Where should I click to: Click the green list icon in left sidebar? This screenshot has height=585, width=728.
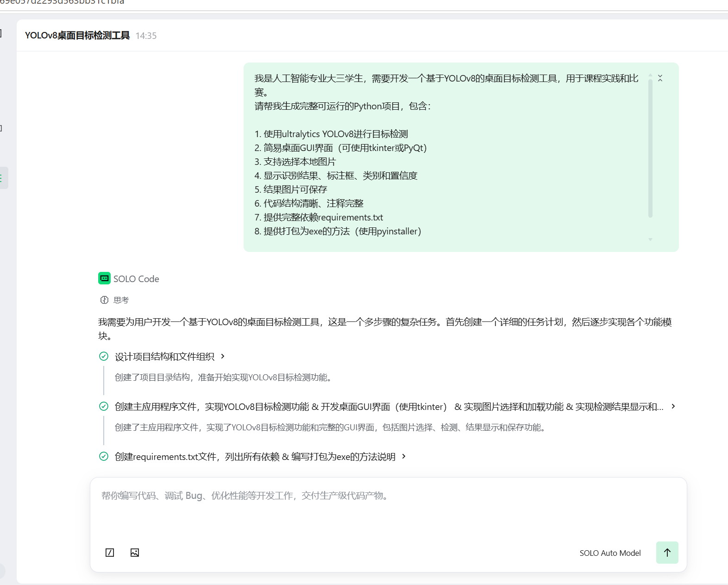[2, 178]
